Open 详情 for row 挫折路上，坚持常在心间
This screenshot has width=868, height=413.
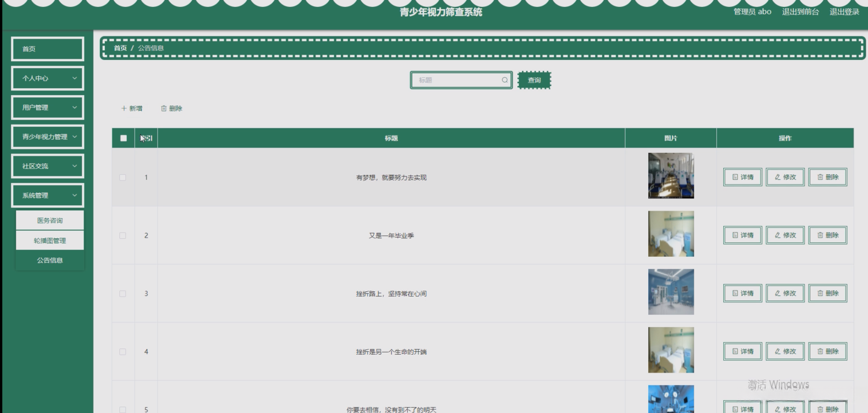(743, 293)
